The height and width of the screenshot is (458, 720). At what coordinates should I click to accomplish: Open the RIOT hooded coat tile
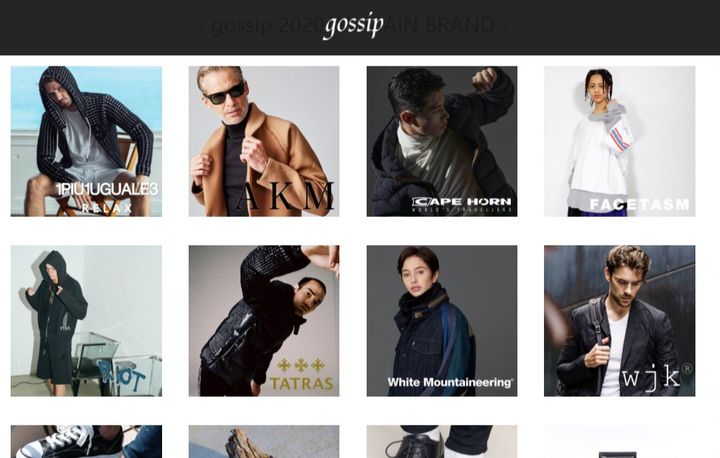tap(86, 321)
